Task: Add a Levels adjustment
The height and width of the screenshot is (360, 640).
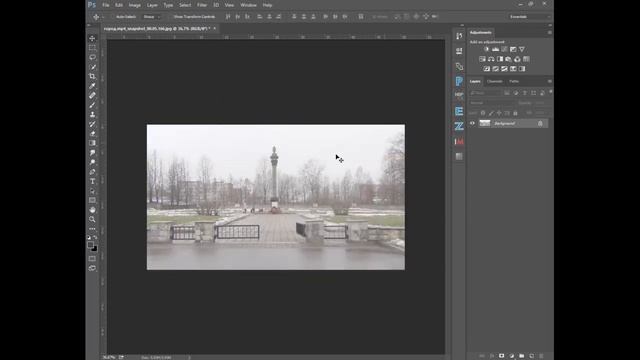Action: click(x=495, y=49)
